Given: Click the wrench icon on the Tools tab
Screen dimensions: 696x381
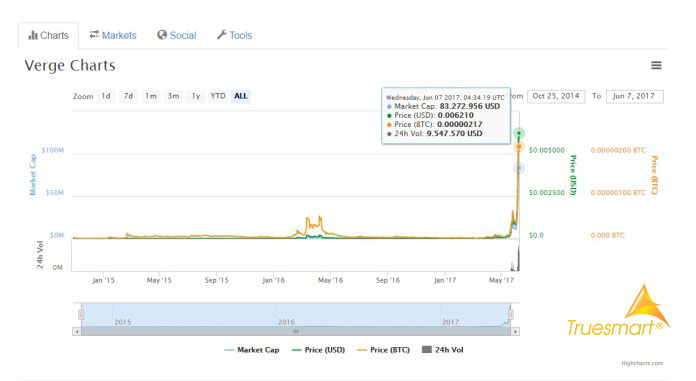Looking at the screenshot, I should point(221,35).
